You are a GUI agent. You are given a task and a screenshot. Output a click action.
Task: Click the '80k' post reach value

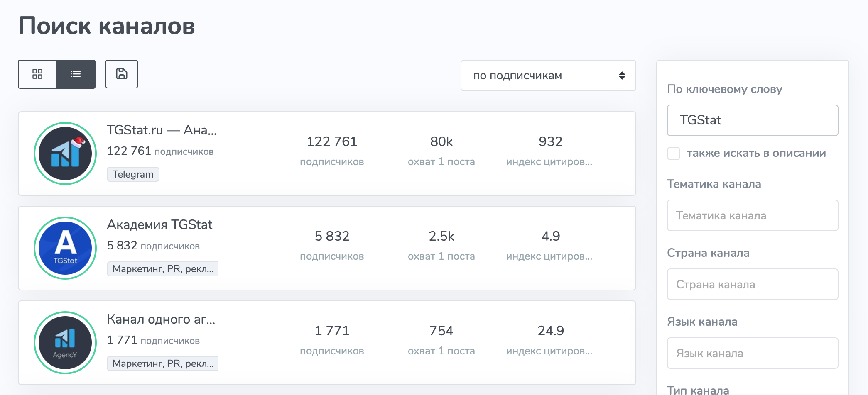[441, 141]
